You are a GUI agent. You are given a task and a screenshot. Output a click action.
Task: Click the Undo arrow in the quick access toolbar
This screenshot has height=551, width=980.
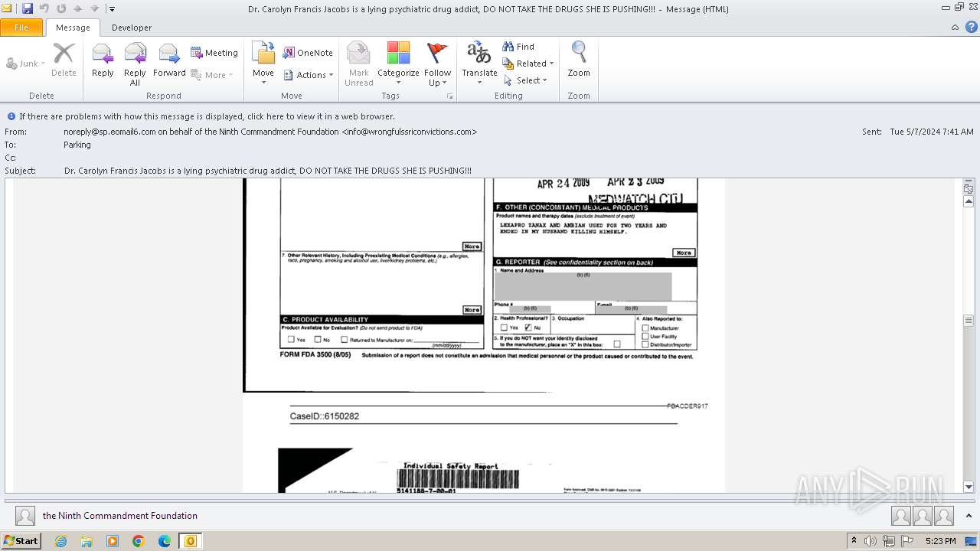point(44,8)
